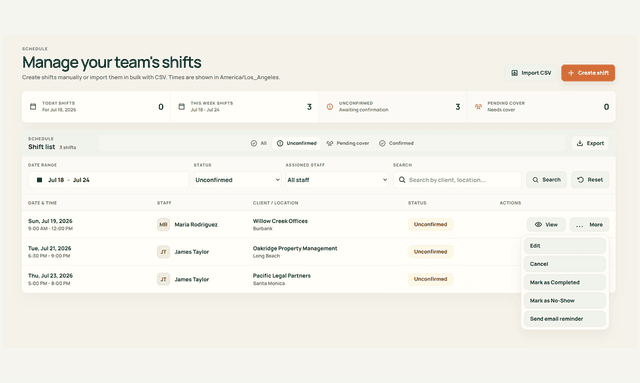
Task: Click the Pending Cover summary card
Action: point(541,107)
